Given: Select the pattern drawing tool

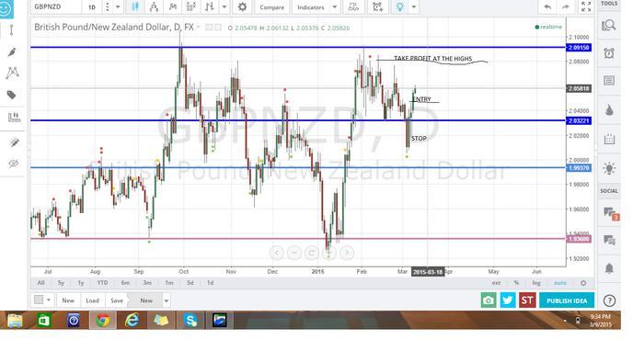Looking at the screenshot, I should pyautogui.click(x=12, y=73).
